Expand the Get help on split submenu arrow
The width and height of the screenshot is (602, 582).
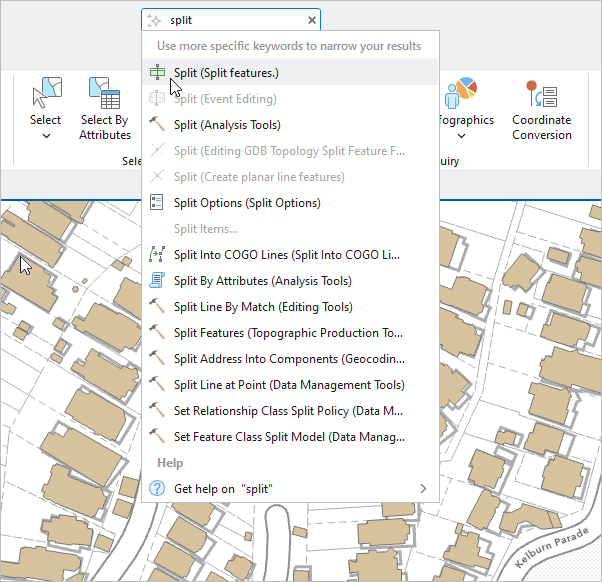(423, 488)
